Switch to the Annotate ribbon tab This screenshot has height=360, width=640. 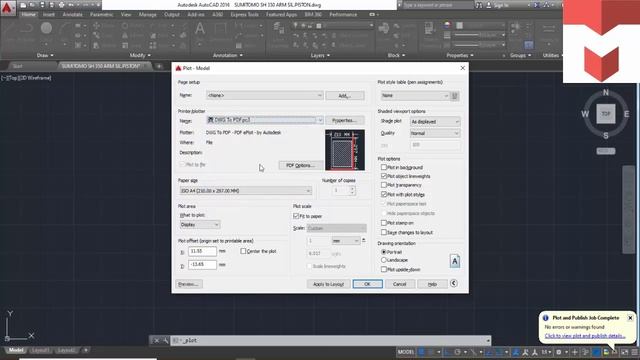click(72, 14)
